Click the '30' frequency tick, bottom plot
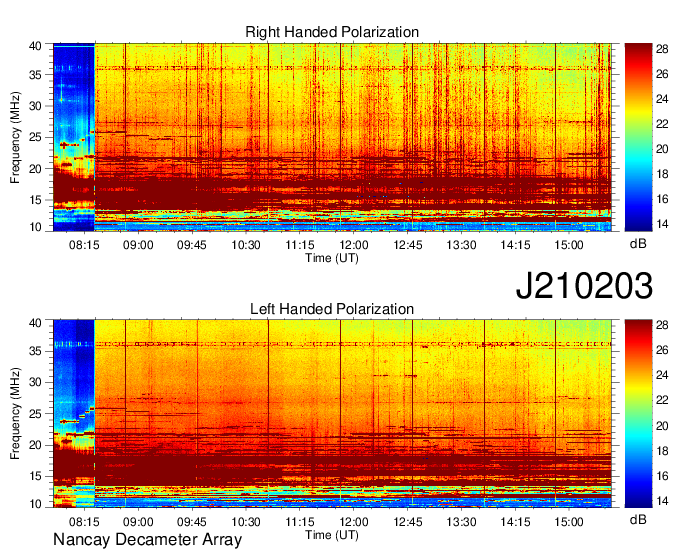 [36, 382]
